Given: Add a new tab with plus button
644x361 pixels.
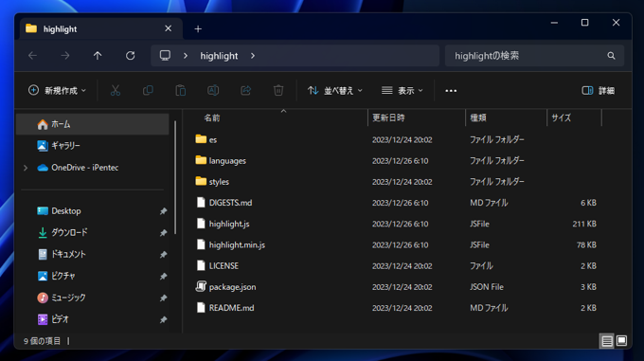Looking at the screenshot, I should coord(198,28).
